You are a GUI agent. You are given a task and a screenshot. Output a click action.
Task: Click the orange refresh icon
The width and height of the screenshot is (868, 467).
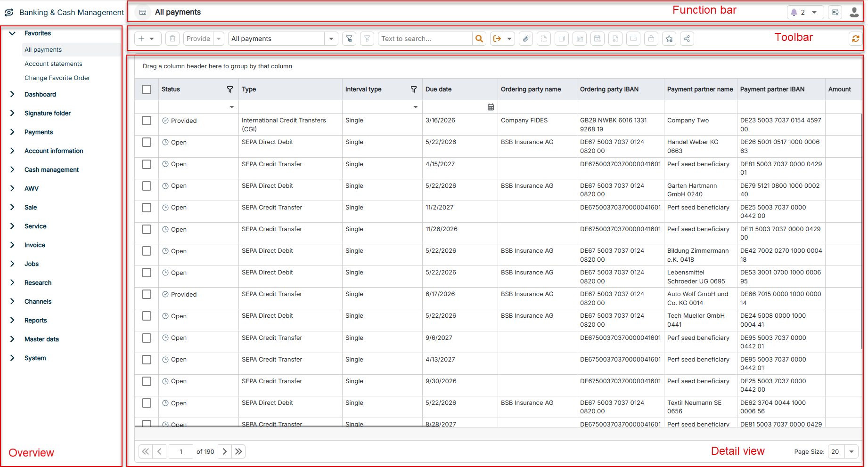(856, 39)
